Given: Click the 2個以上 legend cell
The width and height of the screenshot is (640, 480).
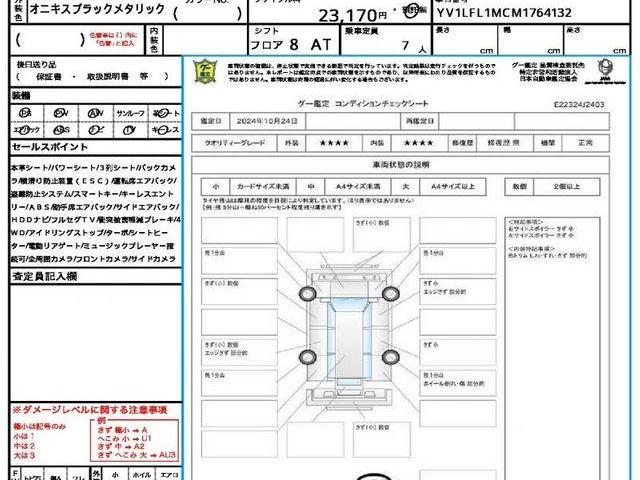Looking at the screenshot, I should pos(567,187).
